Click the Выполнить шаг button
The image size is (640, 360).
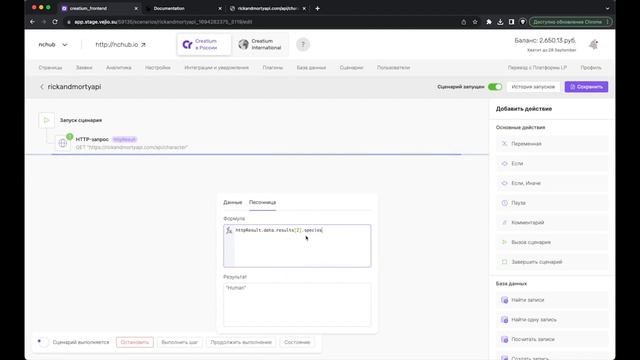point(180,342)
